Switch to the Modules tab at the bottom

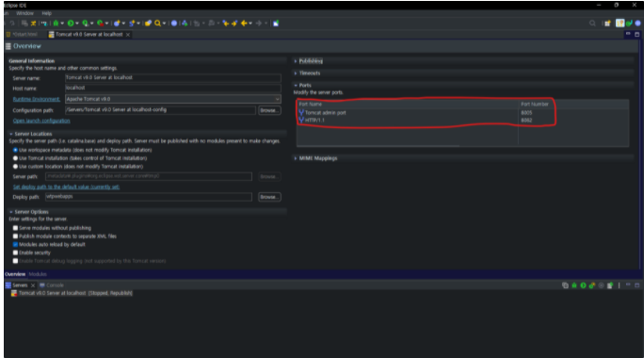(x=38, y=274)
